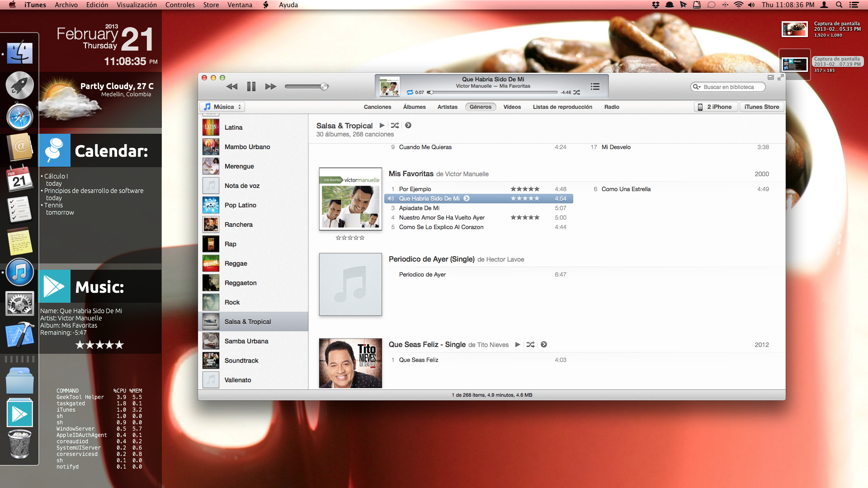Image resolution: width=868 pixels, height=488 pixels.
Task: Select the Latina genre
Action: tap(253, 127)
